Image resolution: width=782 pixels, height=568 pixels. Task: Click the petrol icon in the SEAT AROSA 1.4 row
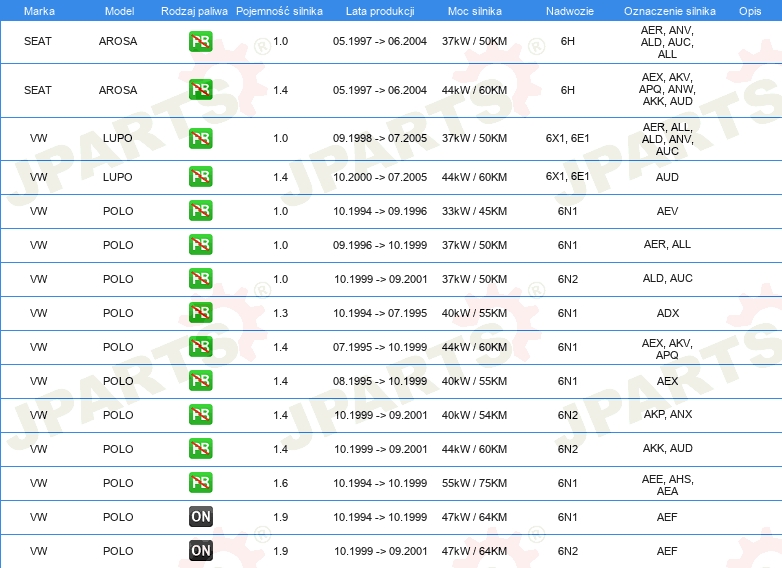pyautogui.click(x=200, y=90)
